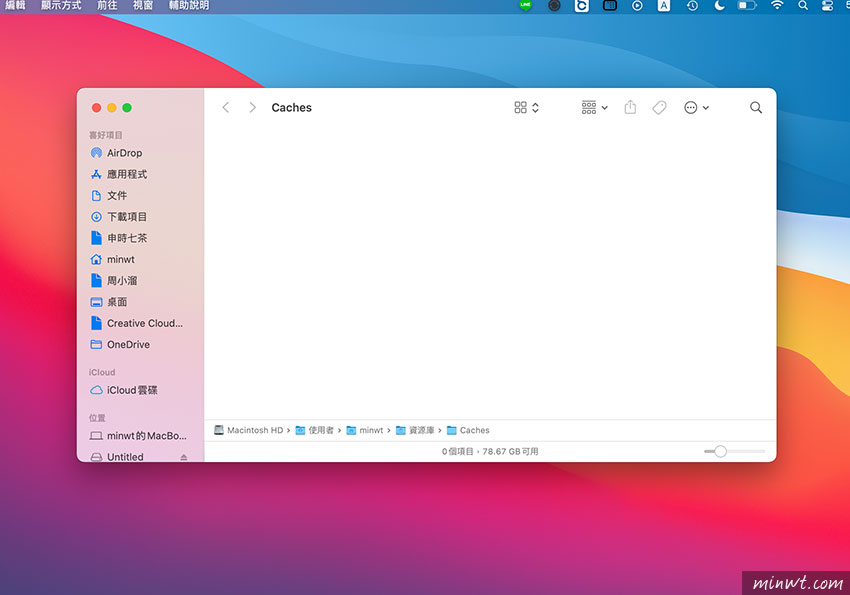
Task: Eject the Untitled volume
Action: point(184,457)
